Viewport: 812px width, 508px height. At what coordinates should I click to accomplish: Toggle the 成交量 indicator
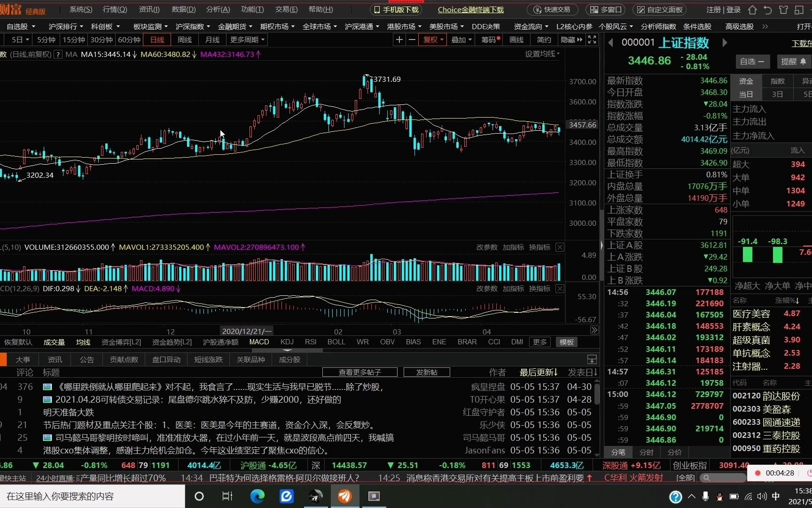[x=54, y=342]
